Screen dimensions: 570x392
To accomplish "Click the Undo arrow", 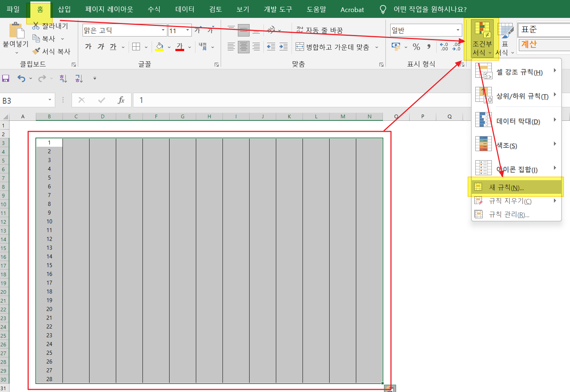I will pyautogui.click(x=21, y=78).
